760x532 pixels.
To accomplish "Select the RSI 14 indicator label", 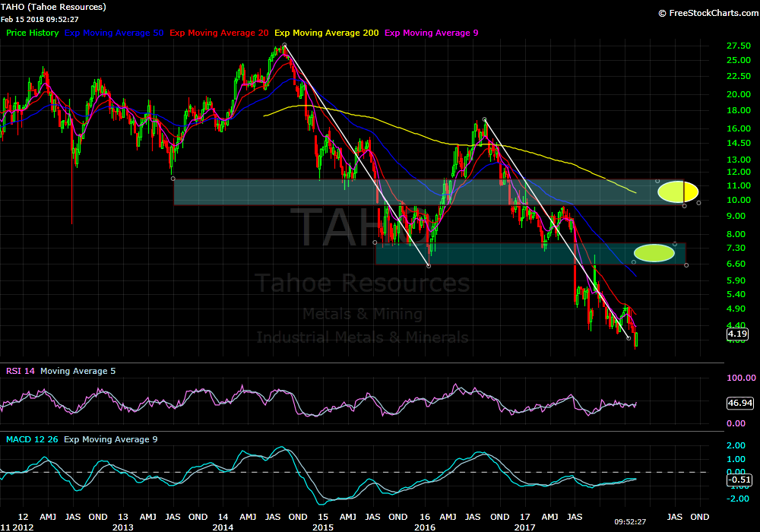I will pyautogui.click(x=20, y=371).
